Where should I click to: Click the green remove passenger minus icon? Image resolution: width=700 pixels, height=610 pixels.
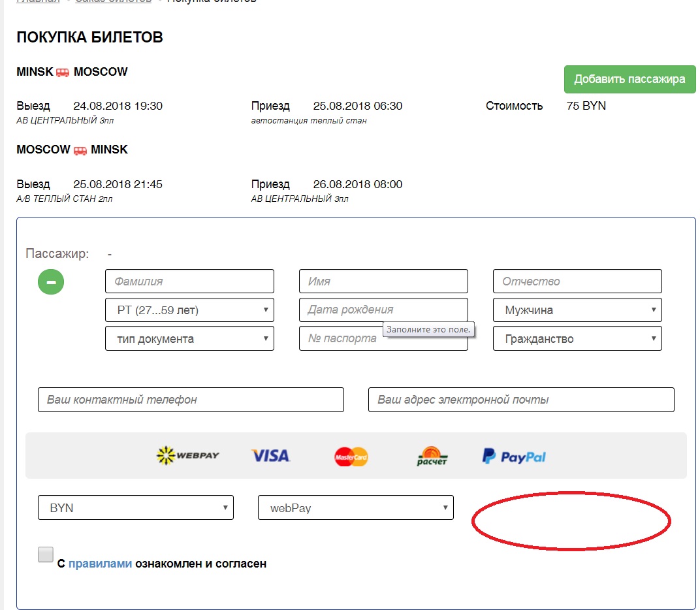tap(51, 281)
